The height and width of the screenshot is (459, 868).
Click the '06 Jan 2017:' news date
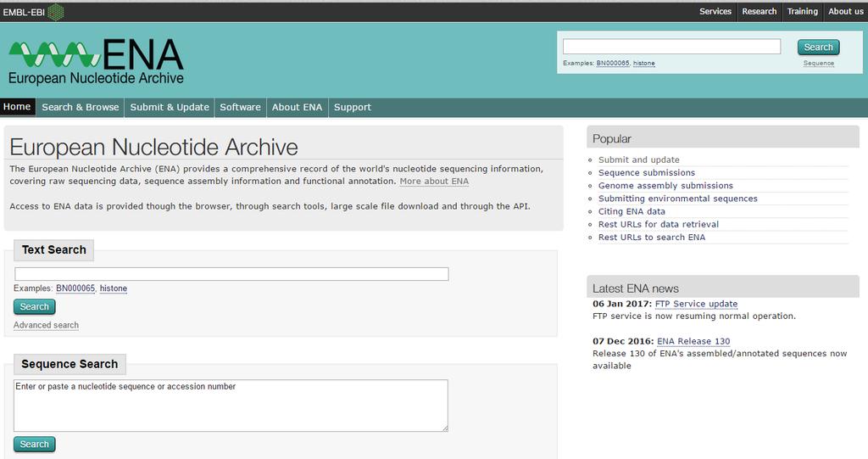click(622, 304)
